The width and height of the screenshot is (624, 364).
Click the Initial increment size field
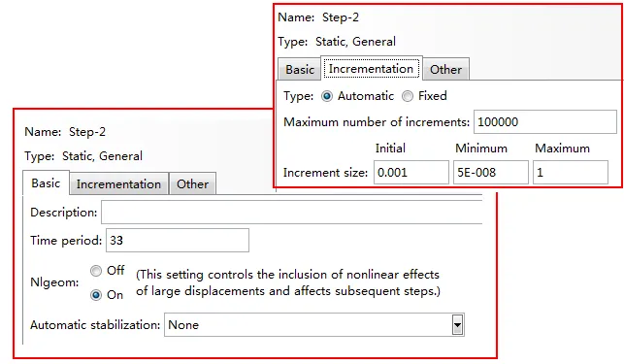click(411, 173)
